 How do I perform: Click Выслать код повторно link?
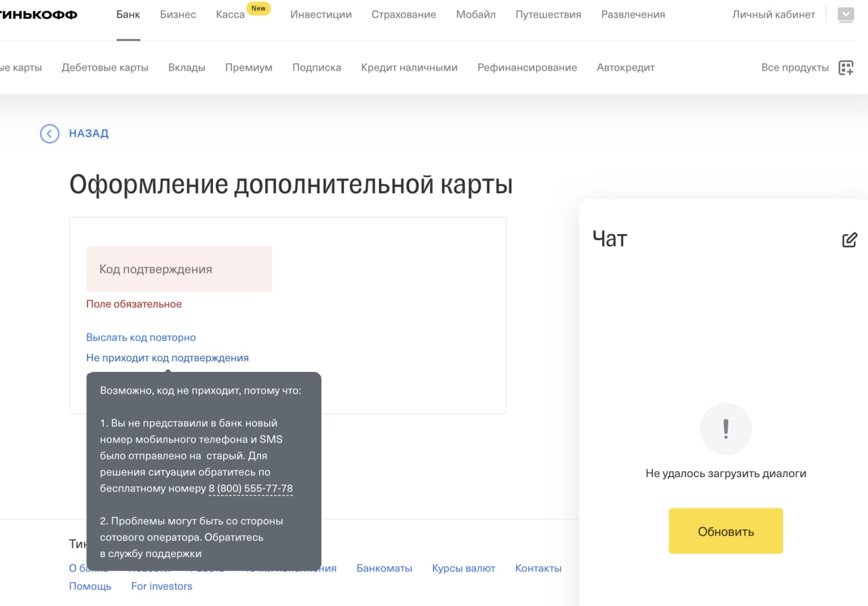[x=141, y=337]
